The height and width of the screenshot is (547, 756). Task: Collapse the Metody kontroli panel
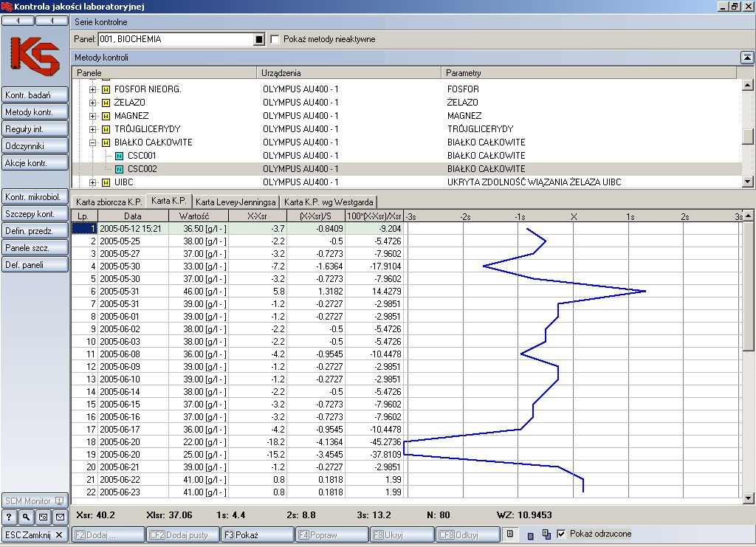747,58
